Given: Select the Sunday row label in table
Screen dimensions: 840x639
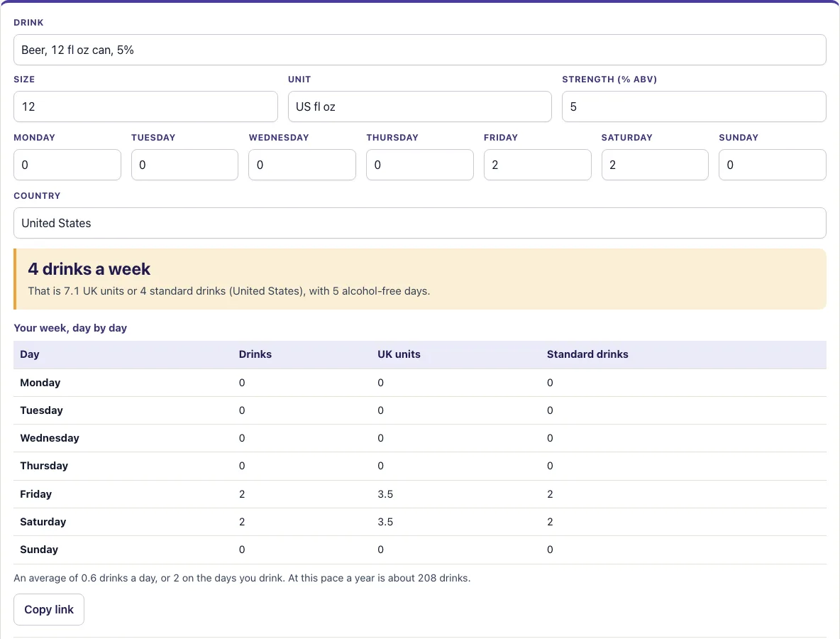Looking at the screenshot, I should (38, 550).
